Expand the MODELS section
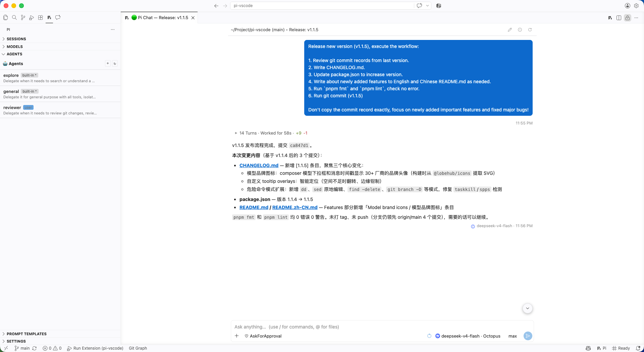644x352 pixels. 60,47
